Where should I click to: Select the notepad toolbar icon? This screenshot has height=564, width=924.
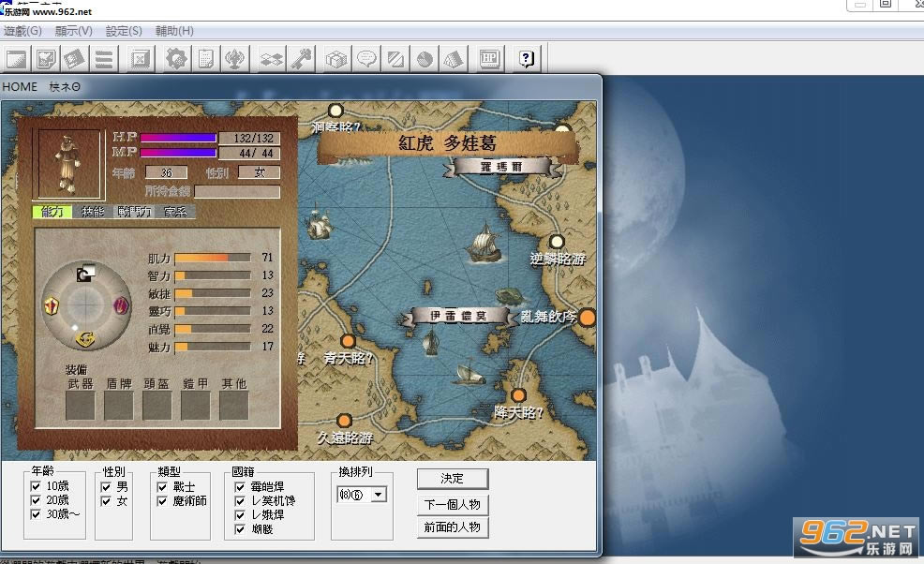coord(204,58)
